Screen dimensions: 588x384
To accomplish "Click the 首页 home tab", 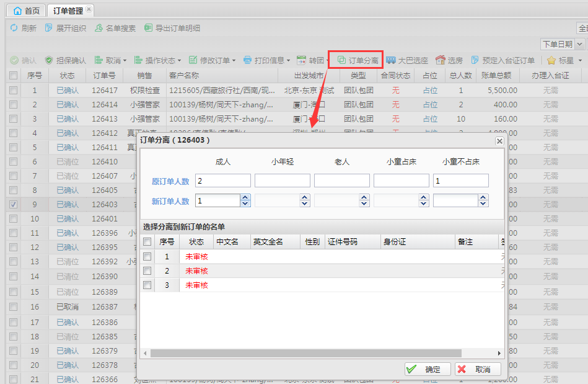I will click(x=26, y=11).
